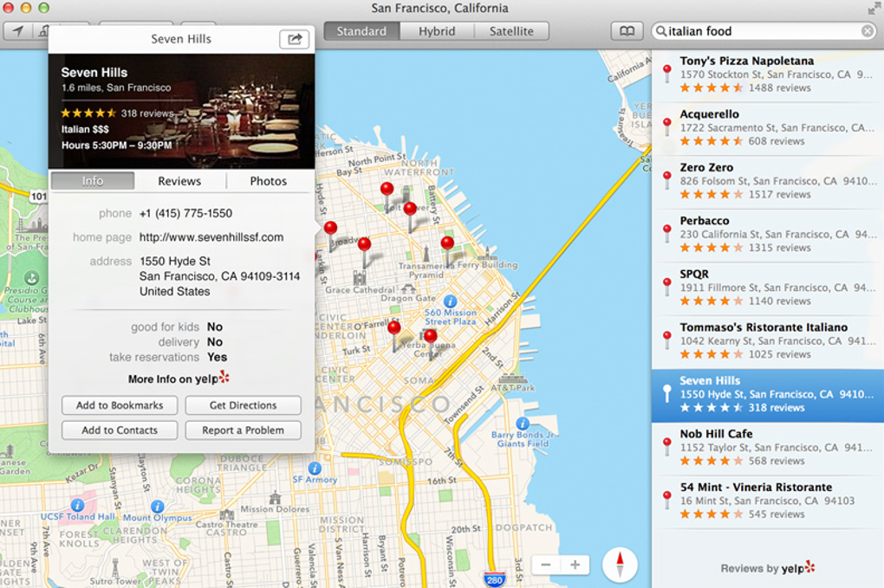
Task: Select the highlighted Seven Hills result
Action: click(x=767, y=396)
